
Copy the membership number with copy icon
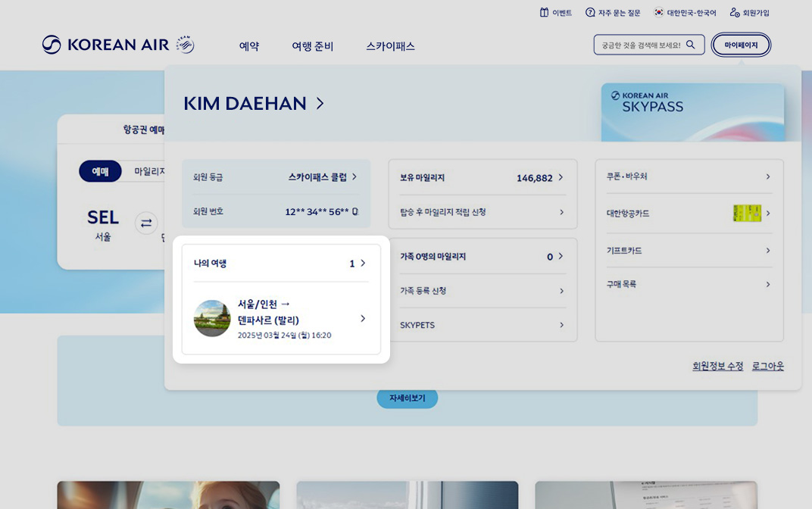click(x=355, y=211)
